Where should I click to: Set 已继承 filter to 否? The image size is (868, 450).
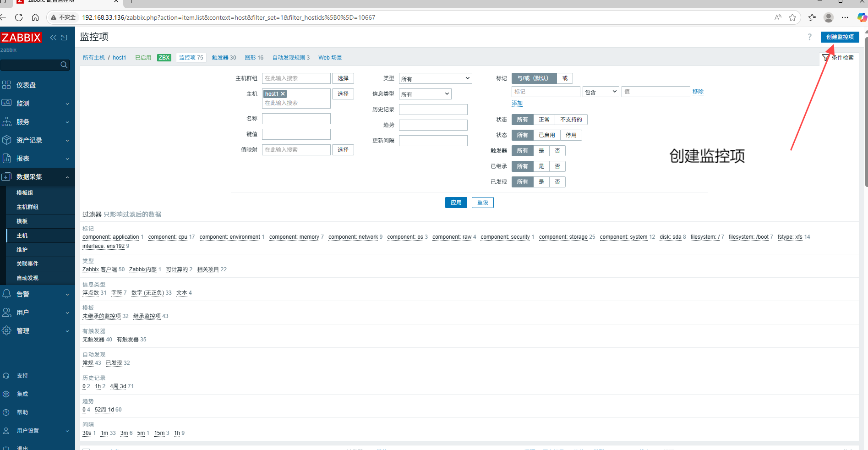tap(557, 166)
